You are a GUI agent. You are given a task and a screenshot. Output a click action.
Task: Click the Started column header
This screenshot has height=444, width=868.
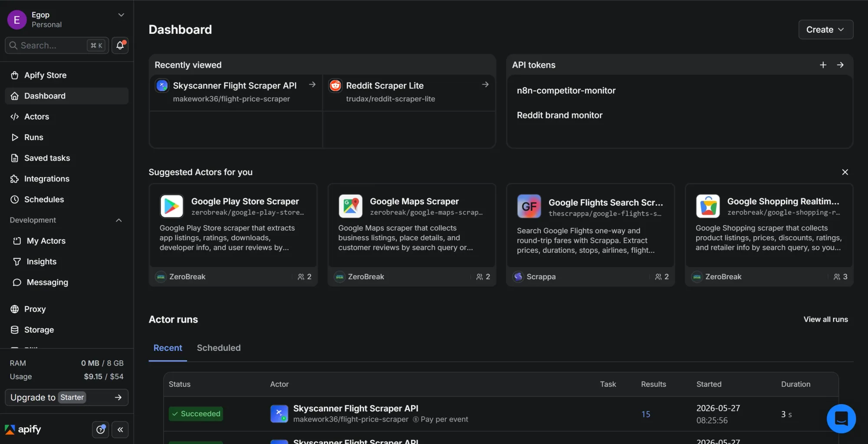tap(709, 385)
